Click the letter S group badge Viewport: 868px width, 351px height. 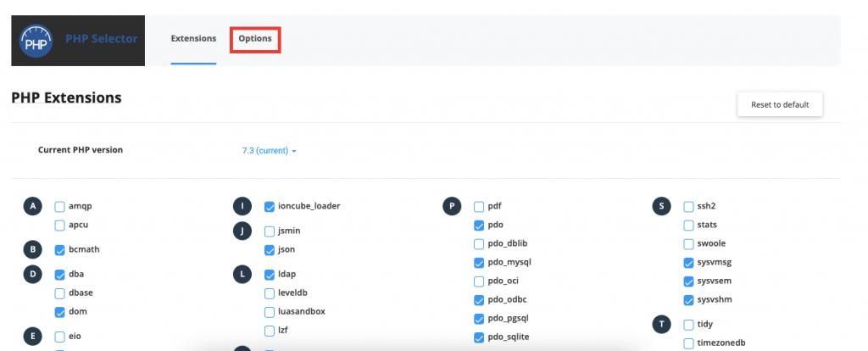[x=662, y=207]
